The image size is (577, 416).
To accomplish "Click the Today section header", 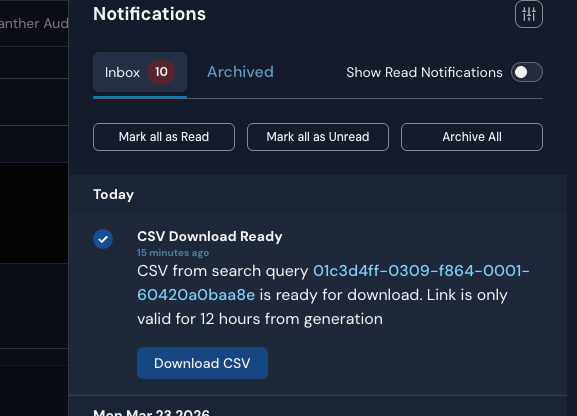I will click(x=114, y=194).
